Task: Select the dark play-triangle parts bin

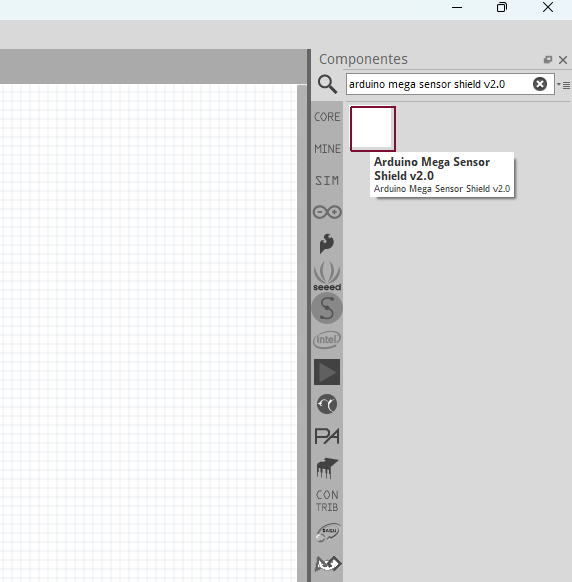Action: (x=327, y=372)
